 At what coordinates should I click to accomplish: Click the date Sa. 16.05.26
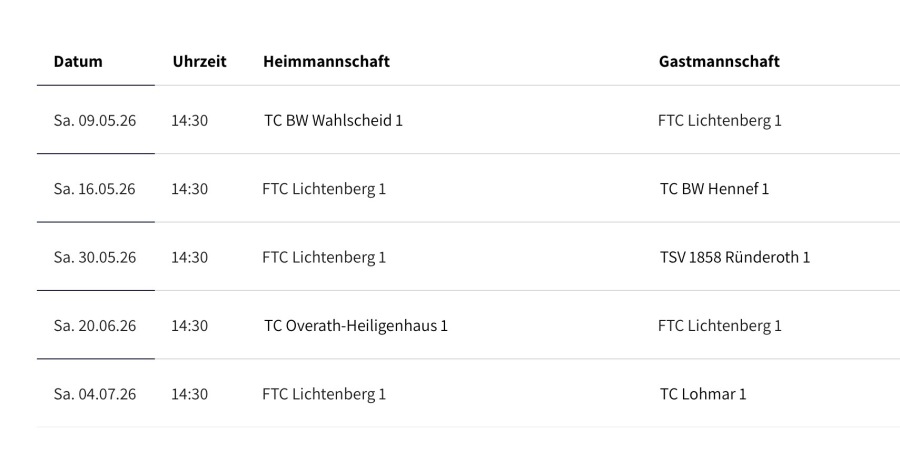click(x=95, y=189)
